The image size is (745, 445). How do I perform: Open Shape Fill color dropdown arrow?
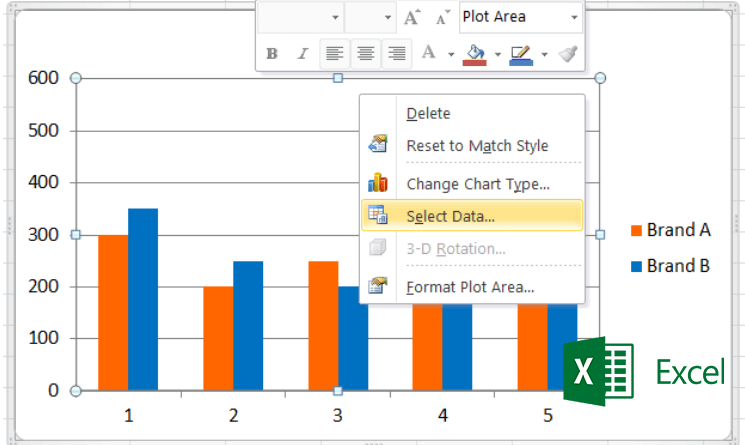[497, 55]
